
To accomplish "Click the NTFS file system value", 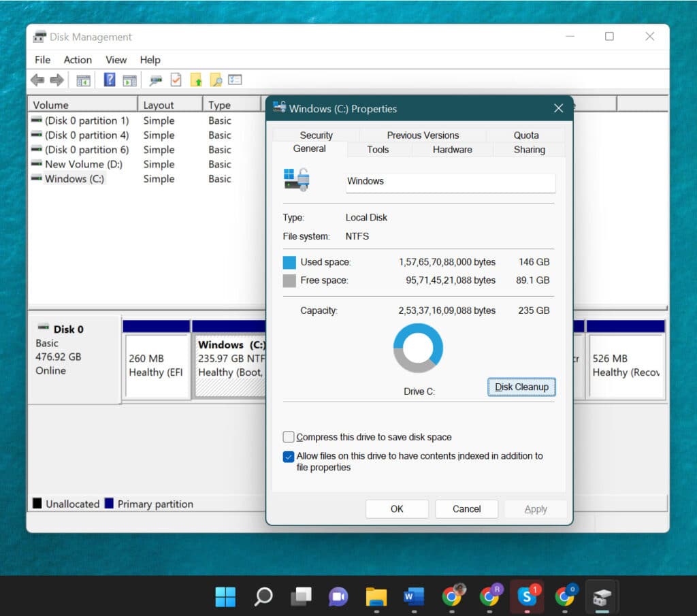I will click(357, 236).
